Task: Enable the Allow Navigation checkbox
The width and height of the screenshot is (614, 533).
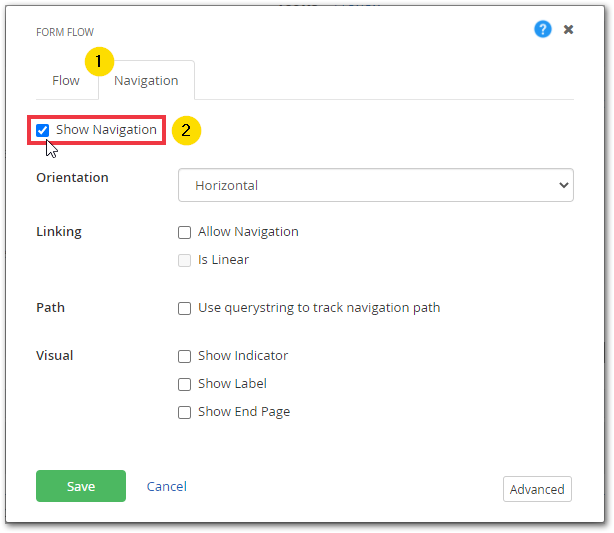Action: 184,232
